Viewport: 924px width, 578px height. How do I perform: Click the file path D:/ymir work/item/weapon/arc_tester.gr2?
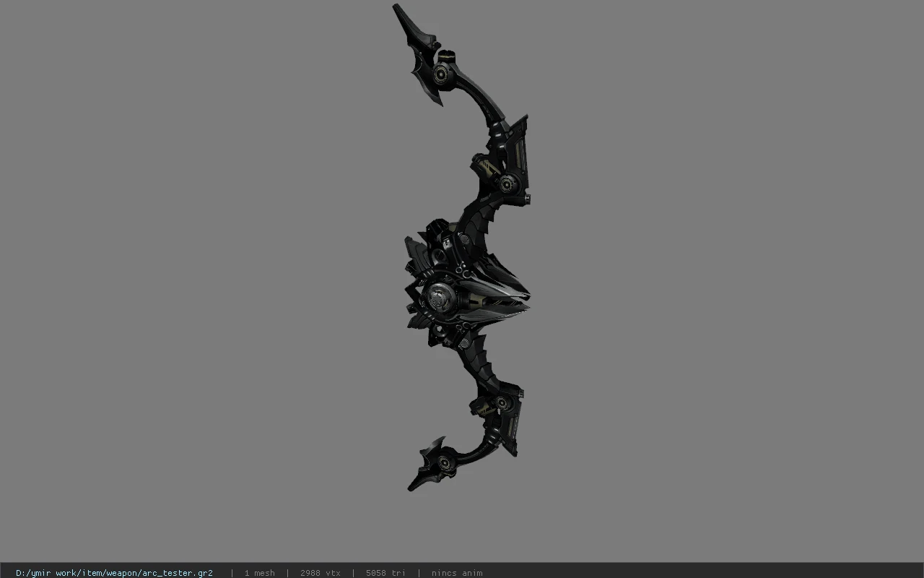tap(114, 573)
